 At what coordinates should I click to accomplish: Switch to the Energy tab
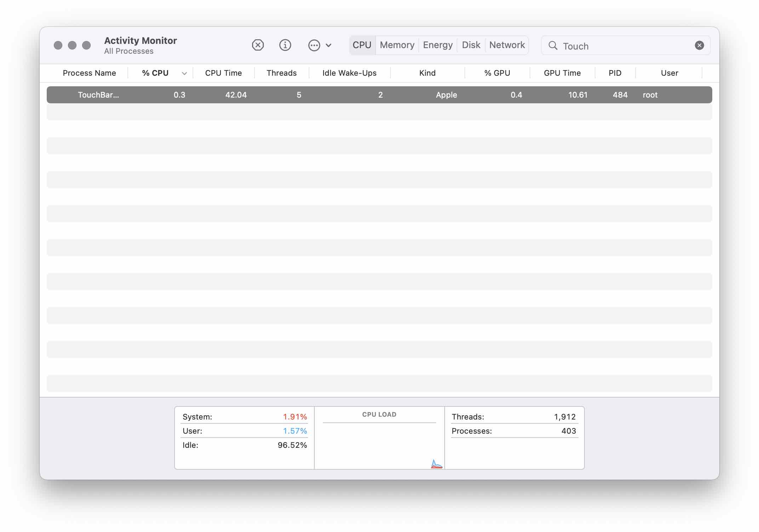point(438,45)
